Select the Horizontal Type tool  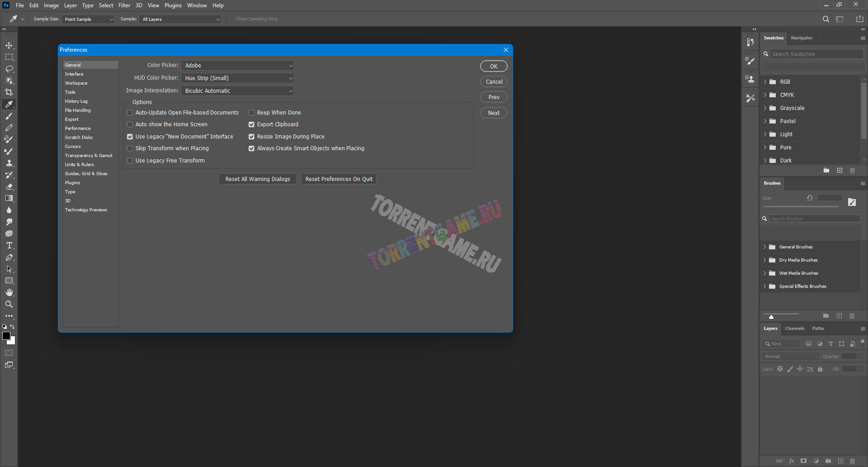pyautogui.click(x=9, y=246)
